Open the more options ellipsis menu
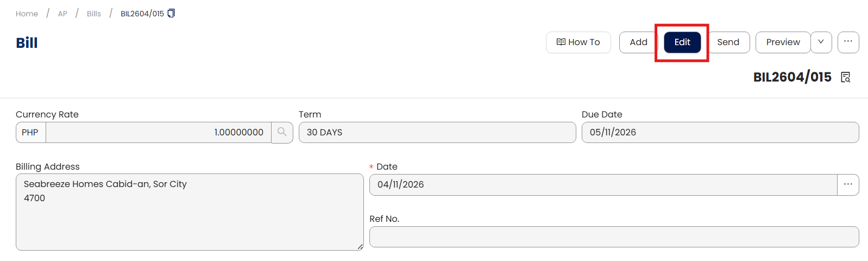 848,42
